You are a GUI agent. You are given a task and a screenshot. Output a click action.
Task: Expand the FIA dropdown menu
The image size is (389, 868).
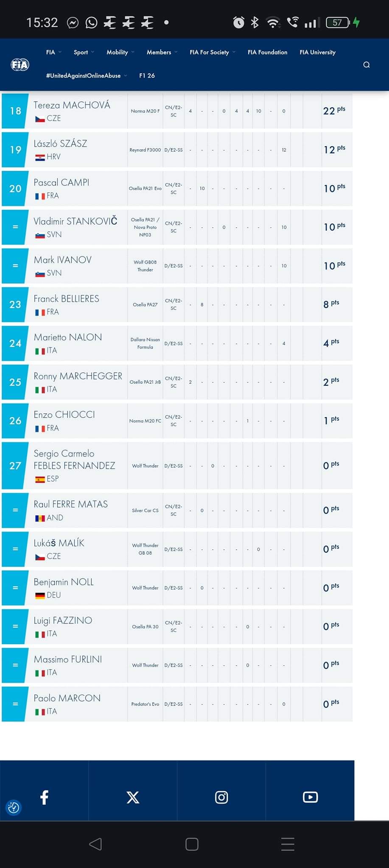click(x=53, y=52)
